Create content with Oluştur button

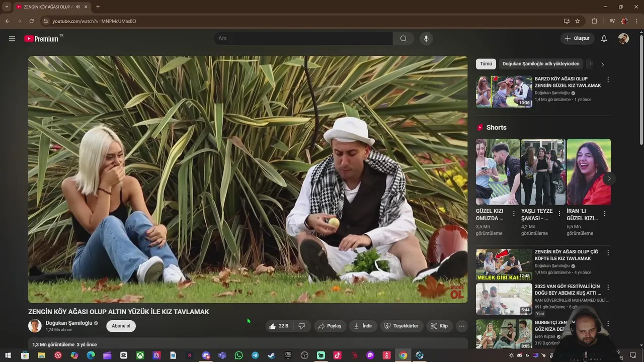tap(577, 38)
